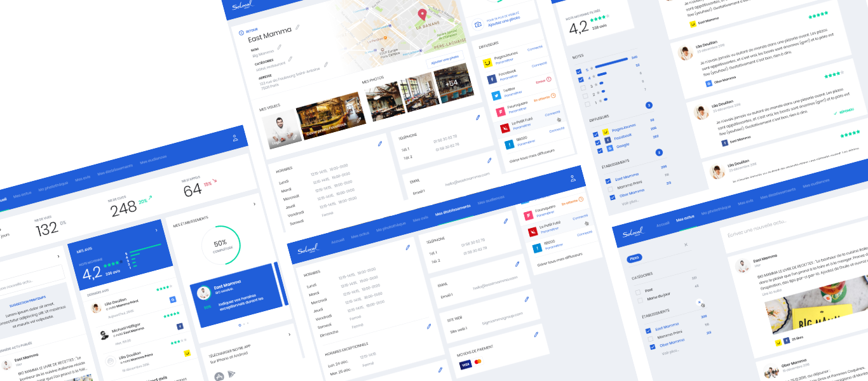Expand Voir plus in news filter panel
This screenshot has width=868, height=381.
(670, 352)
